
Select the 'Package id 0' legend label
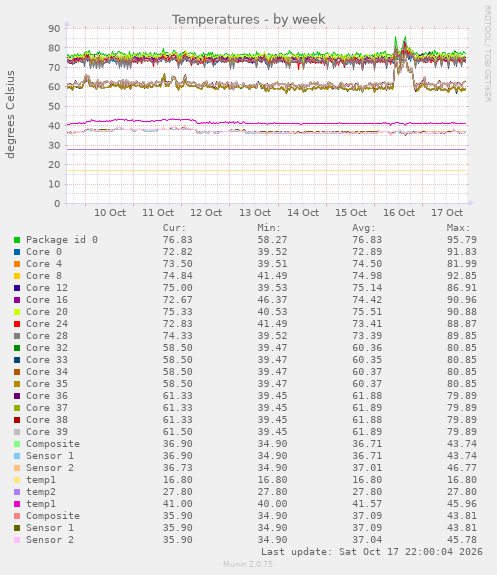click(62, 240)
